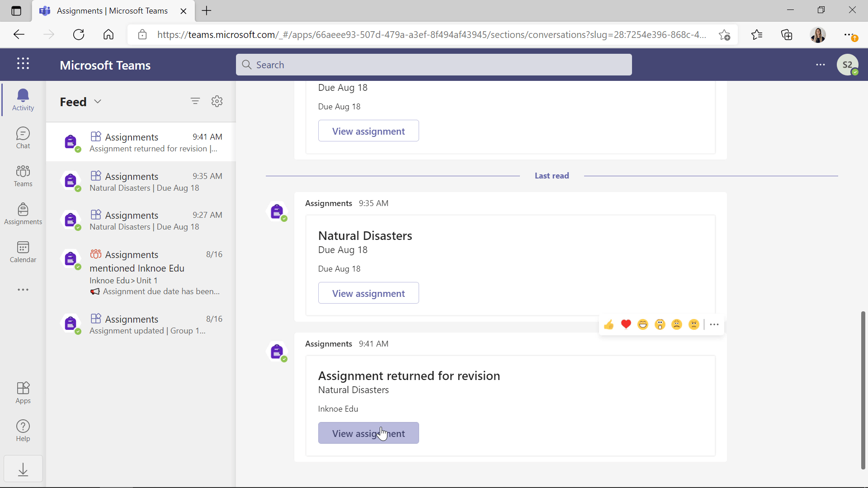Open the Assignments panel
This screenshot has width=868, height=488.
[x=23, y=213]
